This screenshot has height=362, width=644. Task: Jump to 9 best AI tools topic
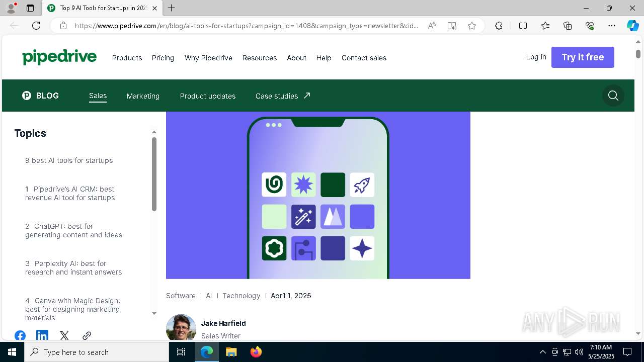(x=69, y=160)
